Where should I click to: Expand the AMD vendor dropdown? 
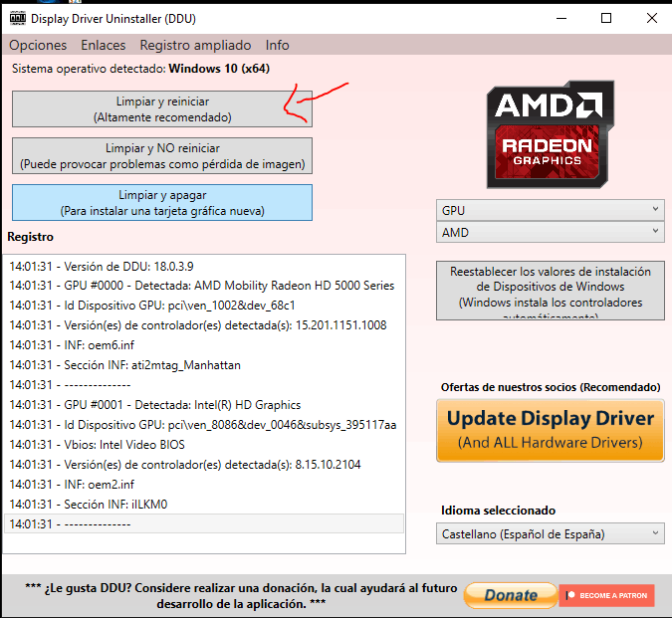pyautogui.click(x=551, y=232)
